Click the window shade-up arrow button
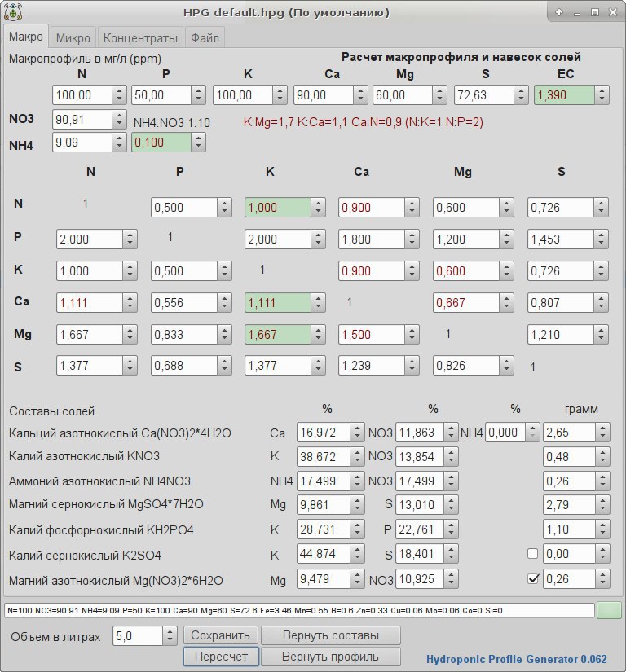 click(x=559, y=12)
